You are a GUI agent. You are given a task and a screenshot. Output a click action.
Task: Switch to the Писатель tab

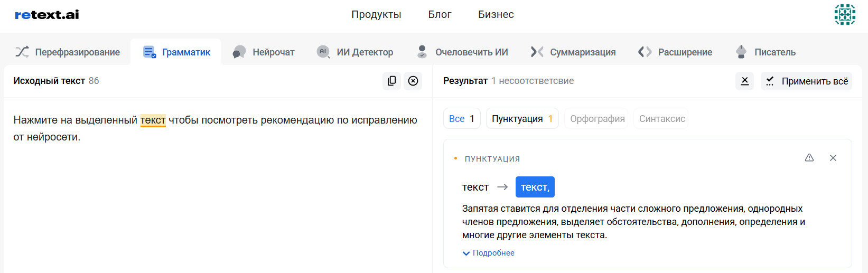click(x=764, y=52)
